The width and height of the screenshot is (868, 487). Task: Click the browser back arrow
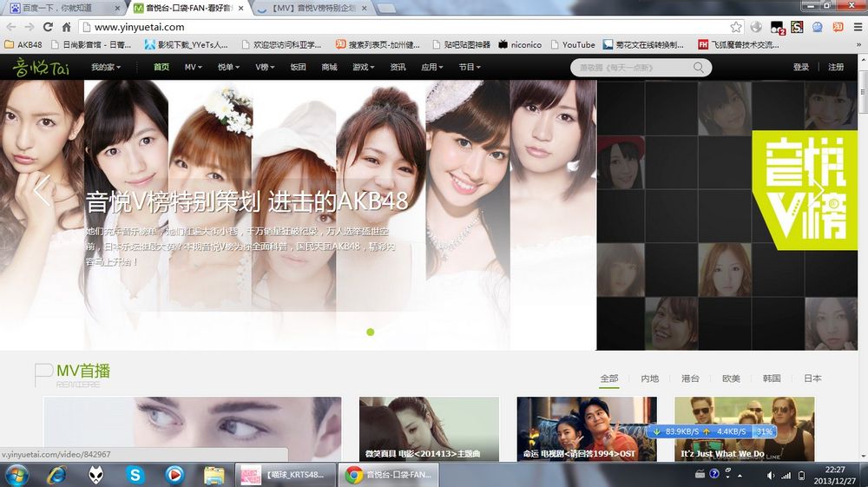click(11, 27)
